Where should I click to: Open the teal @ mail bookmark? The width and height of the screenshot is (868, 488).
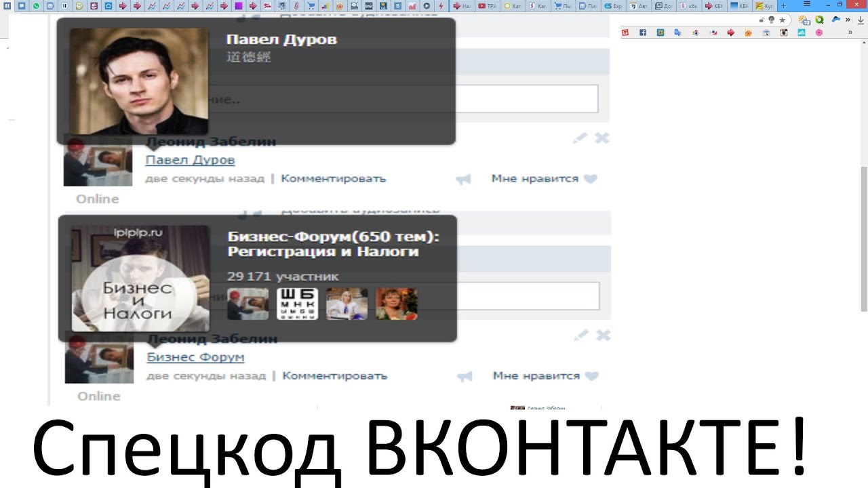tap(660, 33)
